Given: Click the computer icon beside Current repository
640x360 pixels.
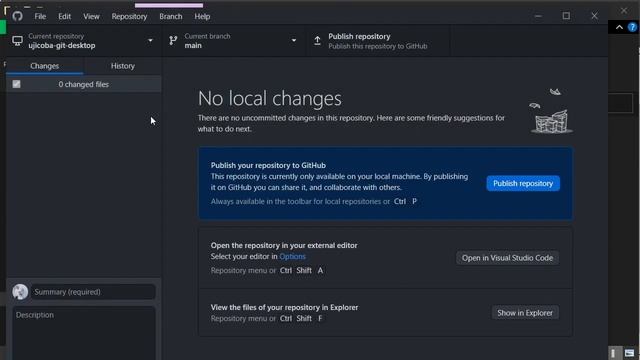Looking at the screenshot, I should [x=17, y=41].
